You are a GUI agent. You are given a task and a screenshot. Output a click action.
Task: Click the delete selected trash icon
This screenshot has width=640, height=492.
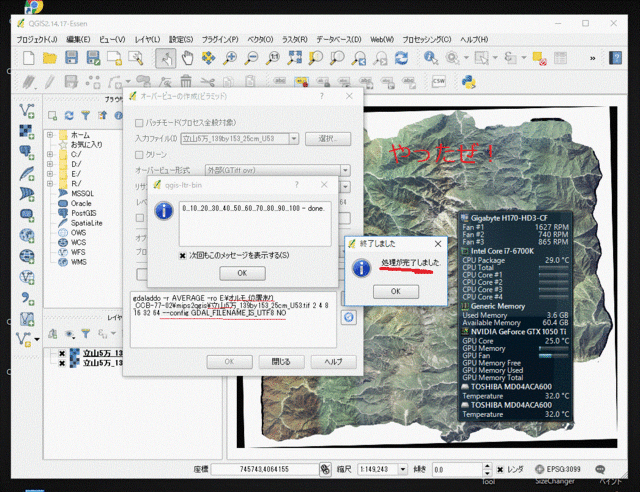click(186, 82)
